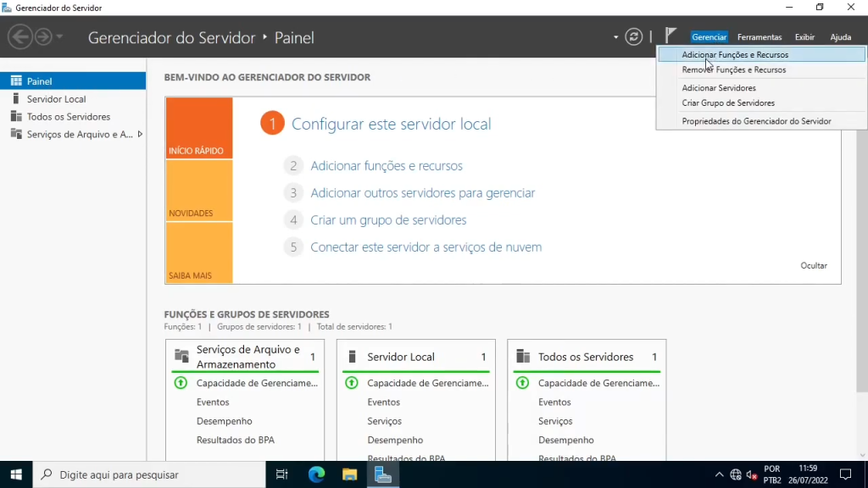
Task: Open Eventos in Serviços de Arquivo tile
Action: click(x=213, y=402)
